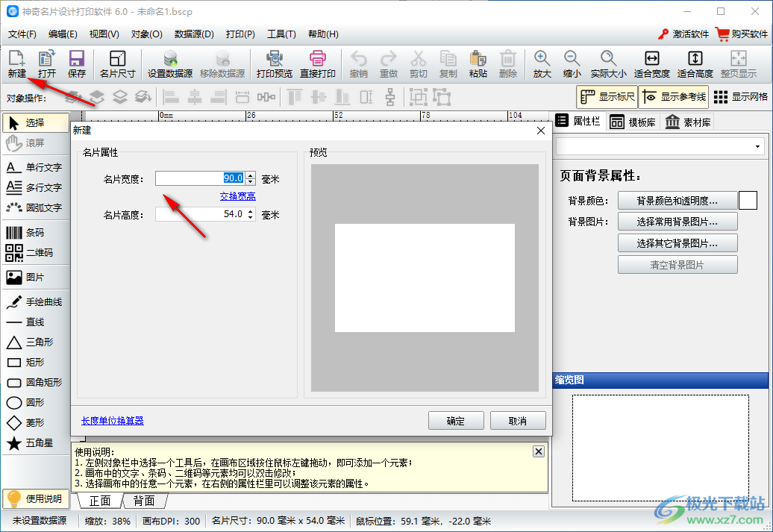Click 直接打印 direct print icon
This screenshot has width=773, height=532.
318,64
